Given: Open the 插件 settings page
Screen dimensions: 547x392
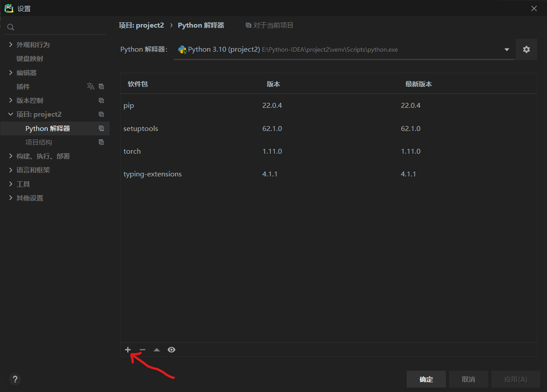Looking at the screenshot, I should click(x=23, y=86).
